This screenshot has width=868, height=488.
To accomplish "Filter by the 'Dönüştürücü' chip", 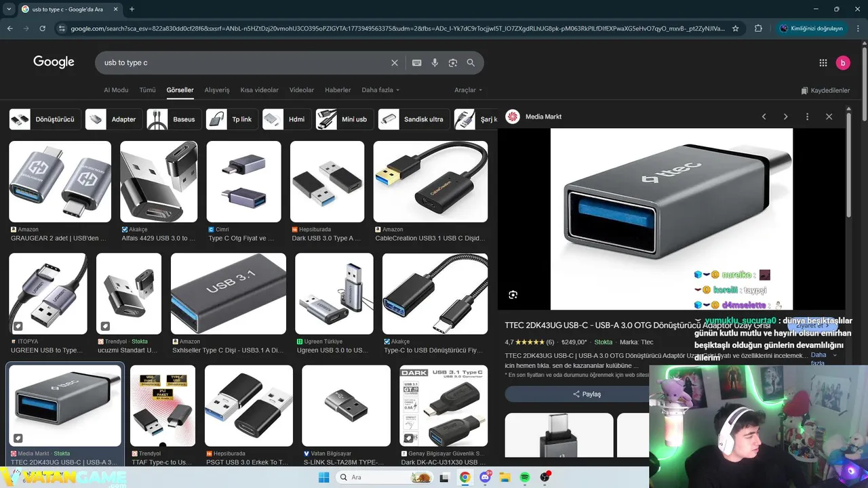I will 45,119.
